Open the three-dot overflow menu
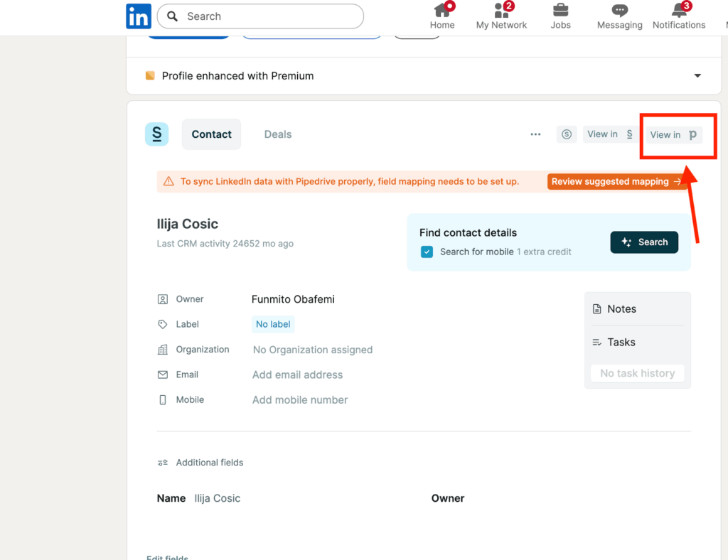Screen dimensions: 728x560 (535, 134)
